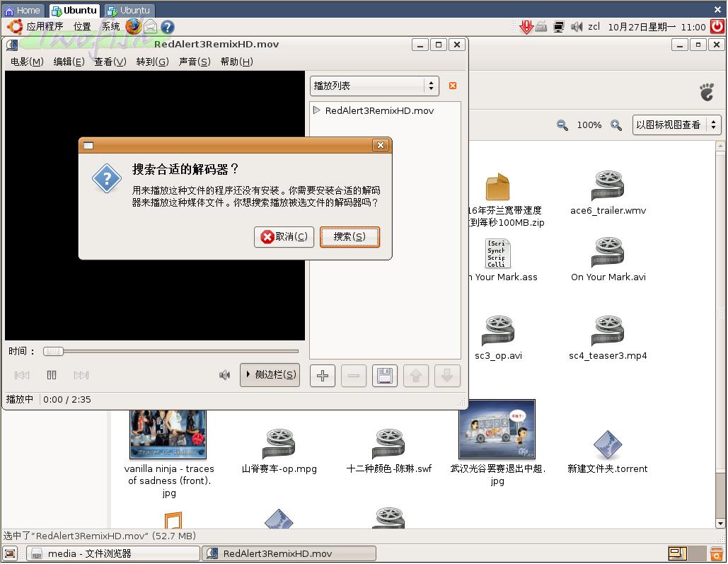
Task: Open the 以图标视图查看 view mode dropdown
Action: coord(676,125)
